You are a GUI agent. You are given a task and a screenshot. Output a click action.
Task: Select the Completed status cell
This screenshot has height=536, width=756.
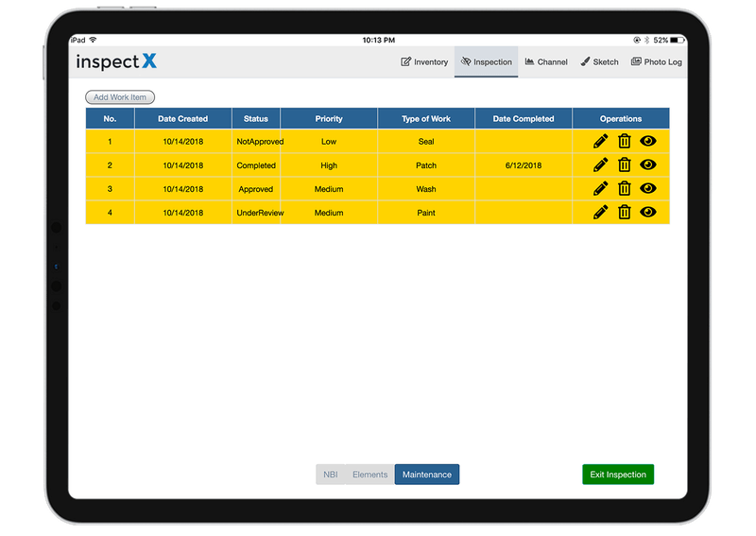click(x=256, y=165)
